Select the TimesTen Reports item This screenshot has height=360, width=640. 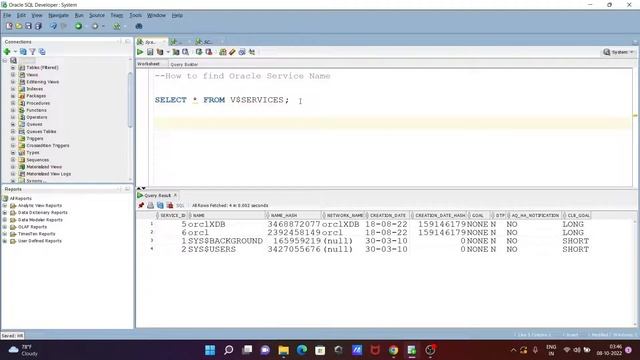coord(36,234)
